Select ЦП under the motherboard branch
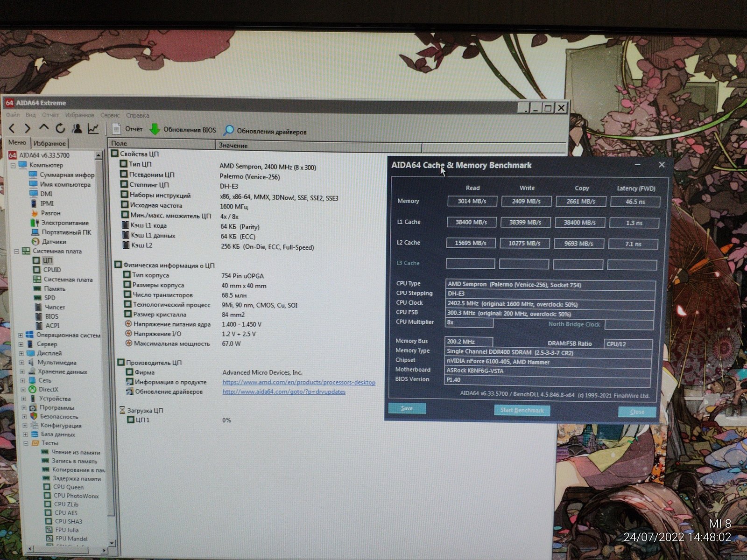747x560 pixels. 47,260
